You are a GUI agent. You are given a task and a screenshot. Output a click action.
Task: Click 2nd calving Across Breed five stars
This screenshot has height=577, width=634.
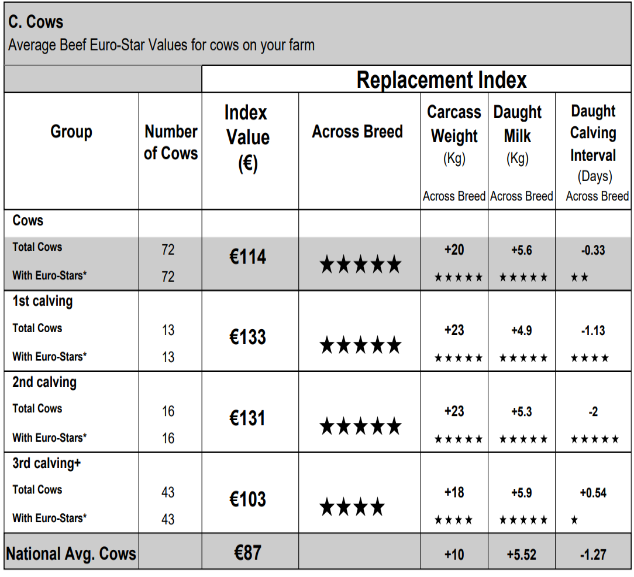pyautogui.click(x=360, y=427)
